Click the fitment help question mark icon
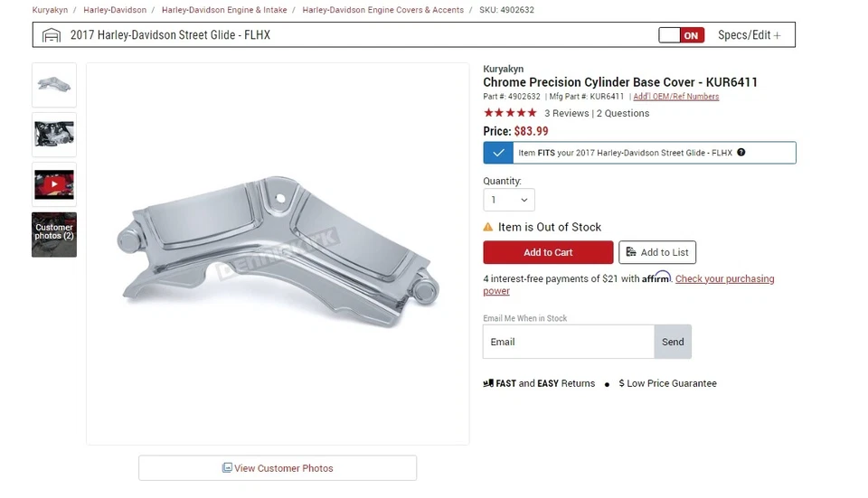The image size is (868, 498). coord(741,152)
